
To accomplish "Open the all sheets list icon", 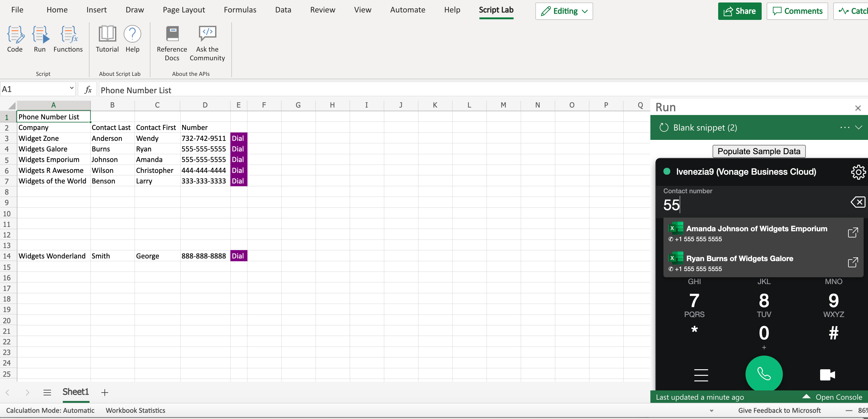I will [x=47, y=392].
